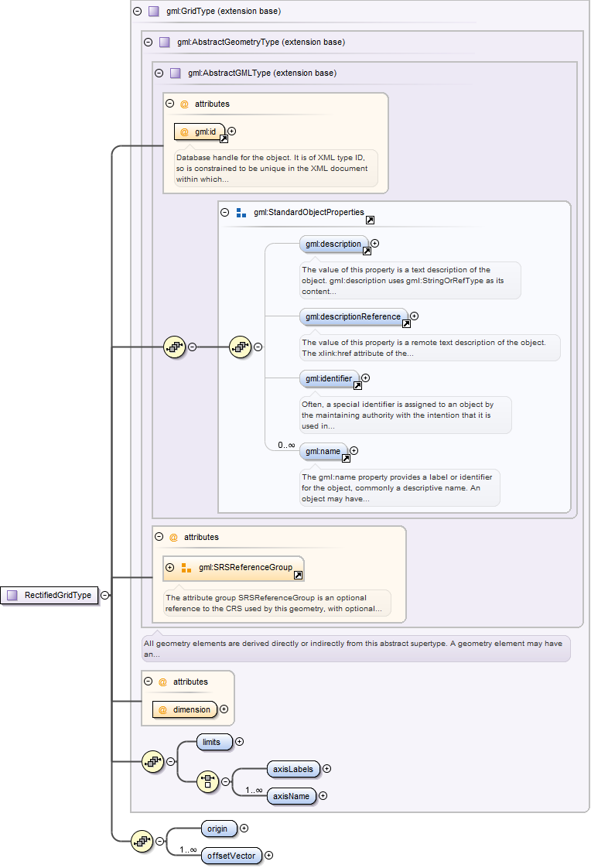Click the gml:id link arrow icon
This screenshot has width=591, height=868.
tap(224, 139)
